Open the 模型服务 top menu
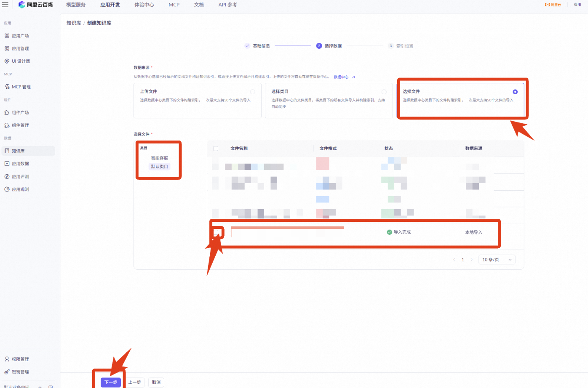This screenshot has width=588, height=388. coord(76,5)
